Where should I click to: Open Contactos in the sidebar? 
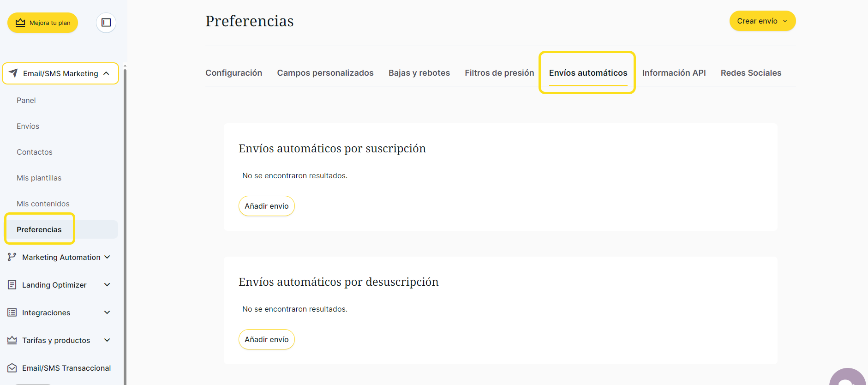(x=35, y=152)
